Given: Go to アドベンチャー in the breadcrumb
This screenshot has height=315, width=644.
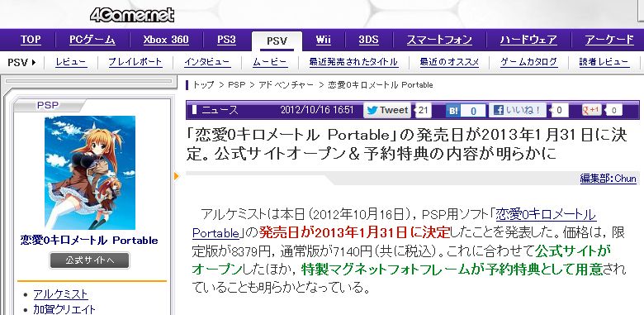Looking at the screenshot, I should point(286,85).
